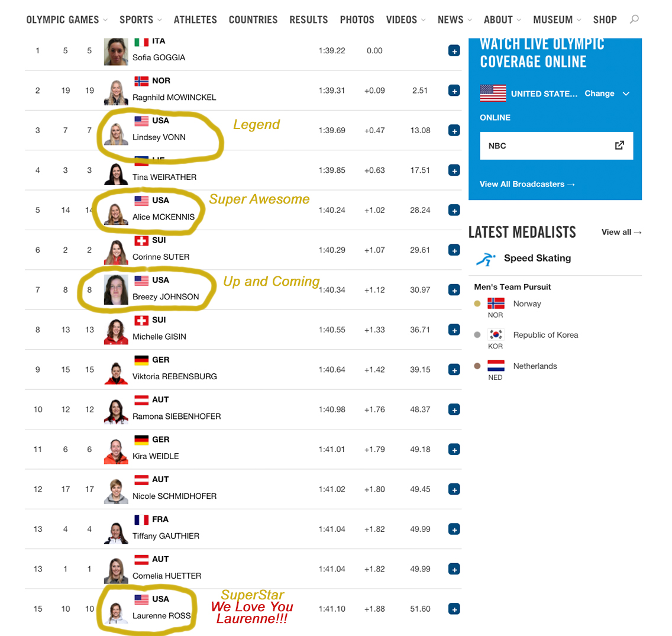Image resolution: width=672 pixels, height=636 pixels.
Task: Click Tina WEIRATHER's athlete photo
Action: click(116, 173)
